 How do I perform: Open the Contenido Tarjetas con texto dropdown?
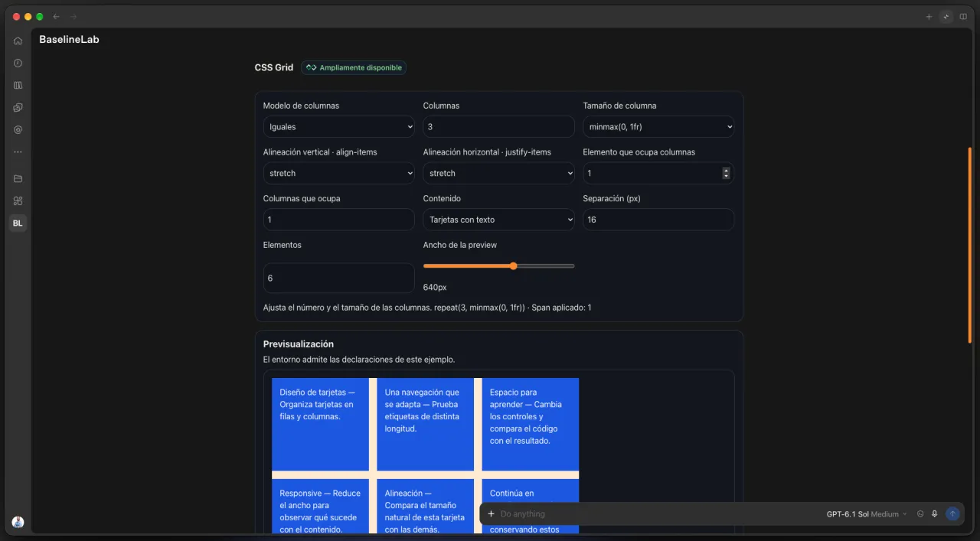(x=498, y=220)
